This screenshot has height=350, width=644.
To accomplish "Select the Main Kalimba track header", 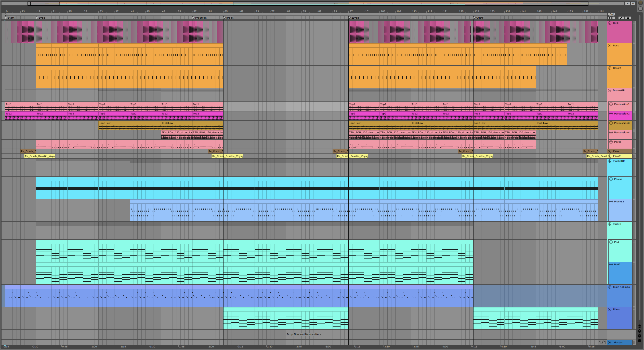I will point(621,287).
